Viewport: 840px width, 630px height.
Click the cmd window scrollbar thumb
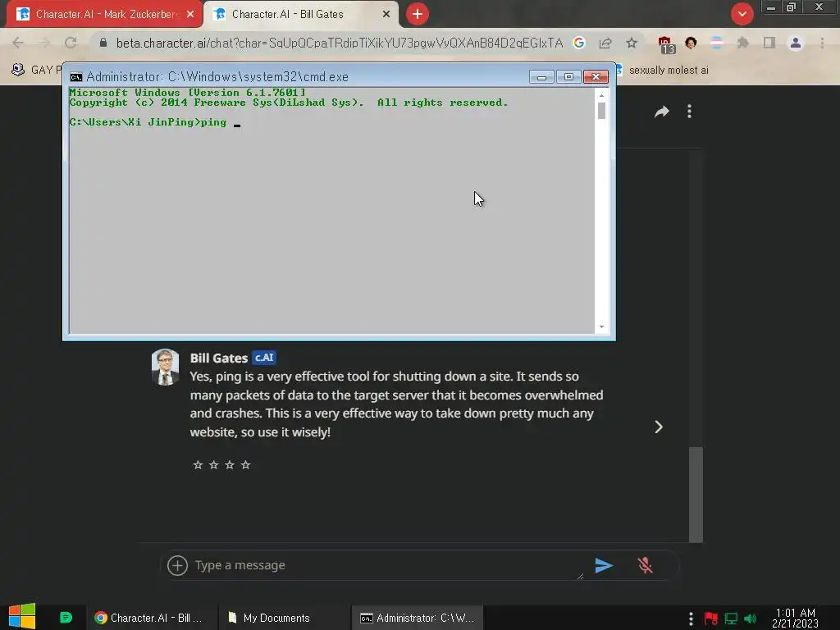click(601, 111)
